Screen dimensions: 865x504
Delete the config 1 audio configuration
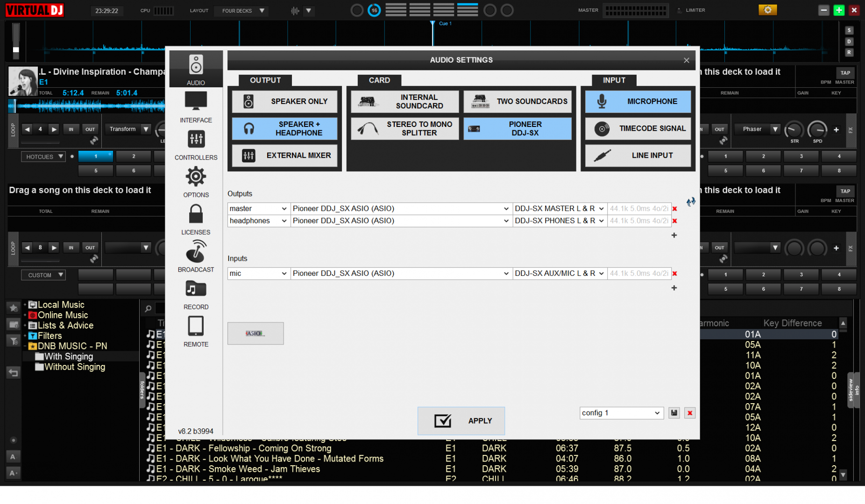(x=690, y=413)
